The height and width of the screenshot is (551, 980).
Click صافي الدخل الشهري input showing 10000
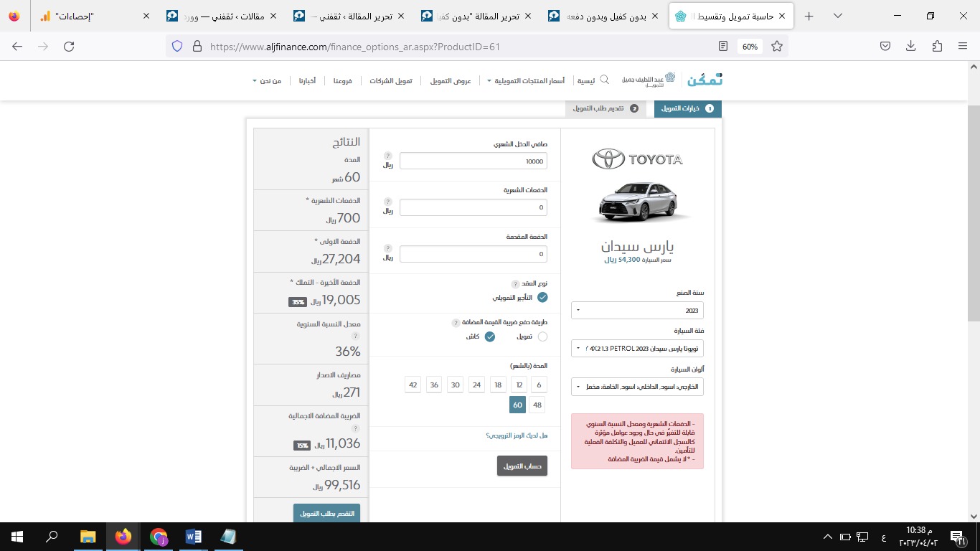pos(473,161)
